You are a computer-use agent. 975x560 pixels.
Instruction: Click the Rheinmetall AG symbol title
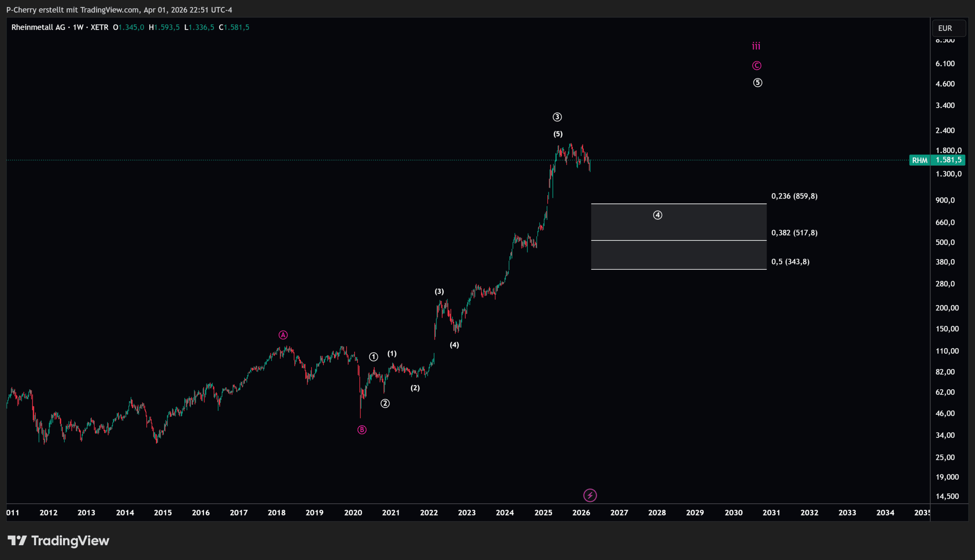tap(38, 27)
